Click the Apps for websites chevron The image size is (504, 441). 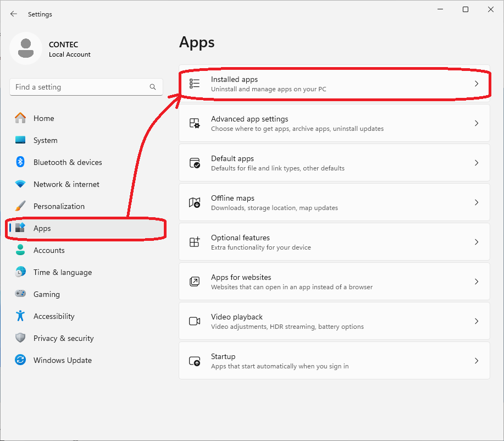[x=477, y=282]
